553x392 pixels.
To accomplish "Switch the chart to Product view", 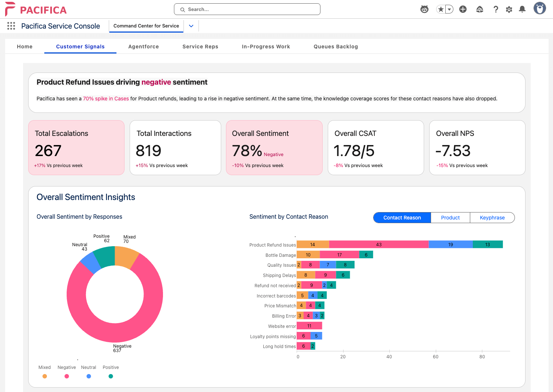I will [x=450, y=218].
